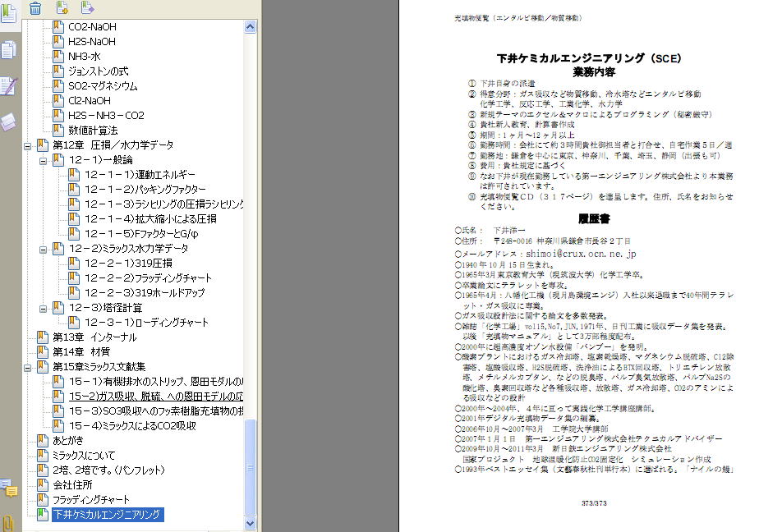Select the SO2-マグネシウム bookmark
The height and width of the screenshot is (532, 782).
103,85
